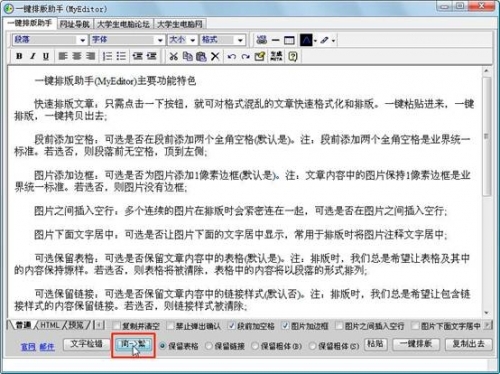This screenshot has width=500, height=374.
Task: Click the scroll up arrow in editor
Action: click(x=487, y=71)
